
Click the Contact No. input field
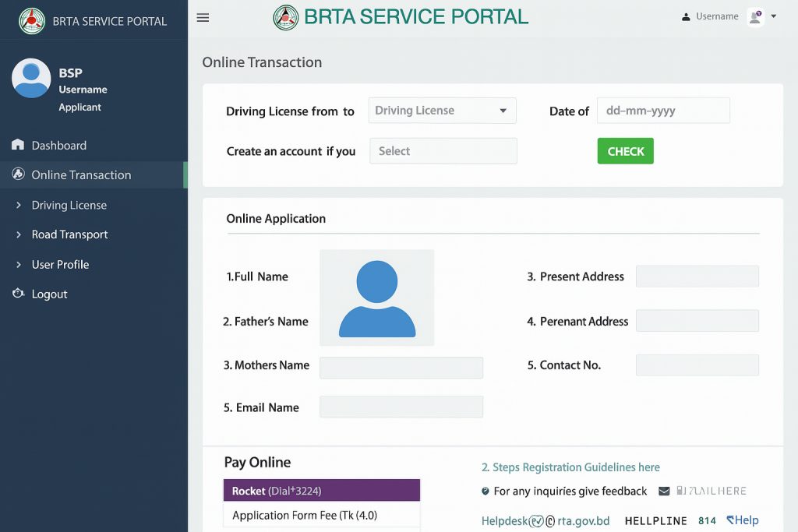(x=697, y=365)
